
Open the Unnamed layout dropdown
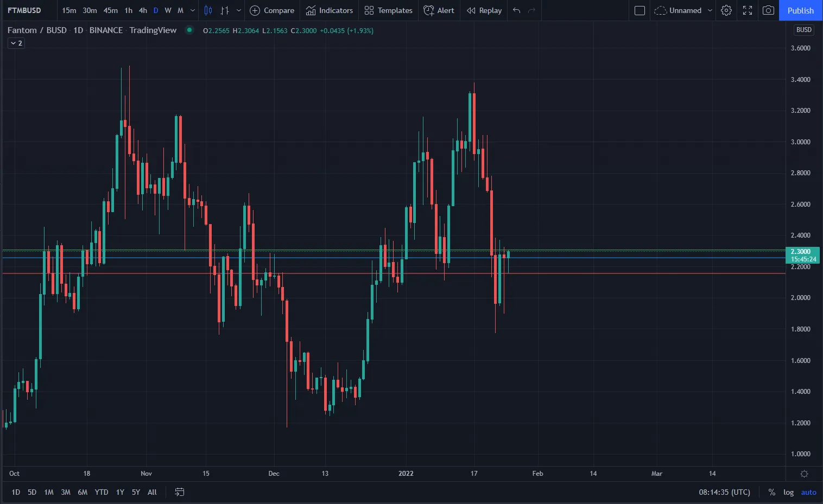(683, 10)
